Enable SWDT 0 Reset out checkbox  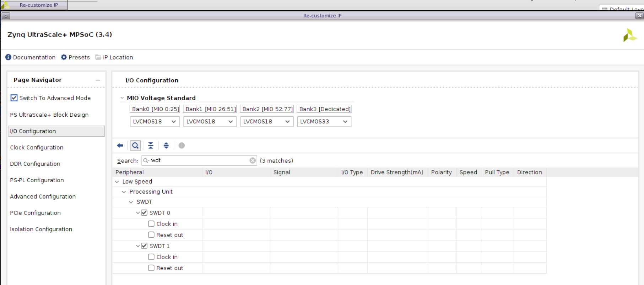point(151,235)
